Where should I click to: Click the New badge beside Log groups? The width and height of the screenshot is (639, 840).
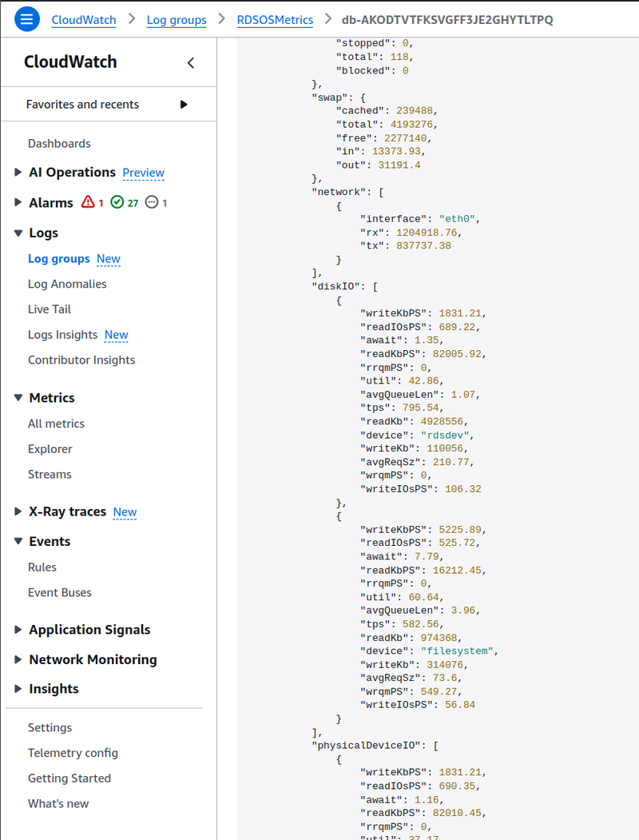109,259
